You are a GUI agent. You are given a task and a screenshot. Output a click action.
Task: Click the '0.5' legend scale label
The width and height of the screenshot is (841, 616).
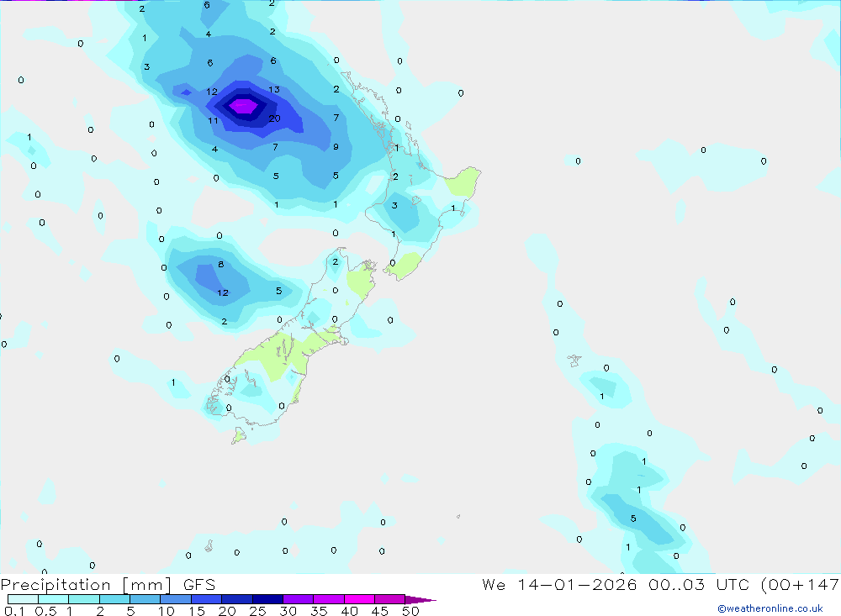(x=45, y=611)
